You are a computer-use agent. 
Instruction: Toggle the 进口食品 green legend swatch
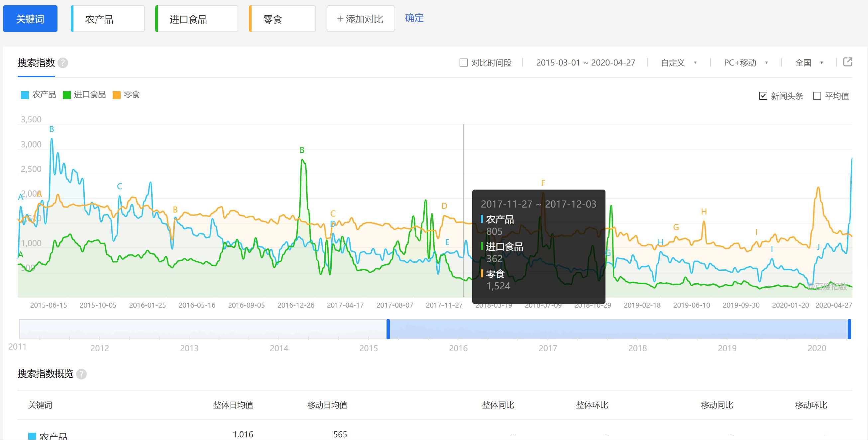click(67, 95)
